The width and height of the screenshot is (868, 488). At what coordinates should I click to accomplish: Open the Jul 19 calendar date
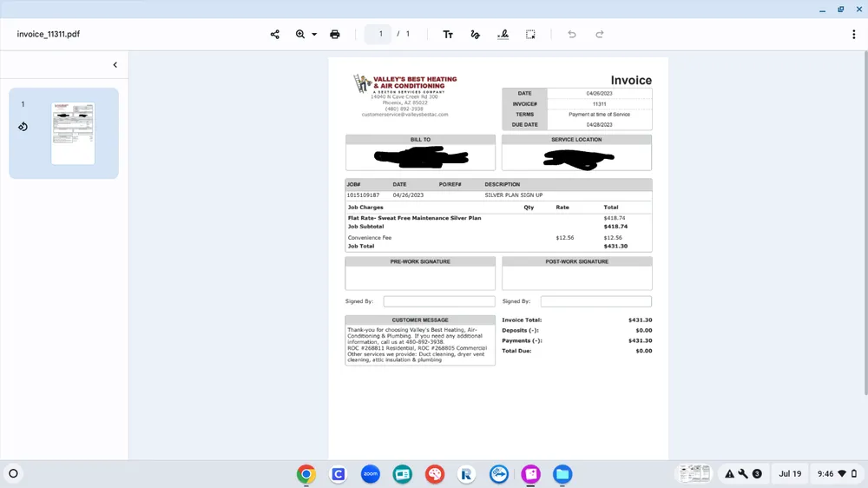tap(790, 474)
